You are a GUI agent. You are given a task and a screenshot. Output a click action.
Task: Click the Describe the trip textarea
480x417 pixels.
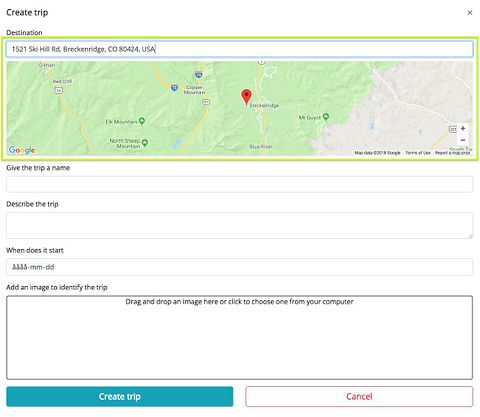(x=239, y=225)
